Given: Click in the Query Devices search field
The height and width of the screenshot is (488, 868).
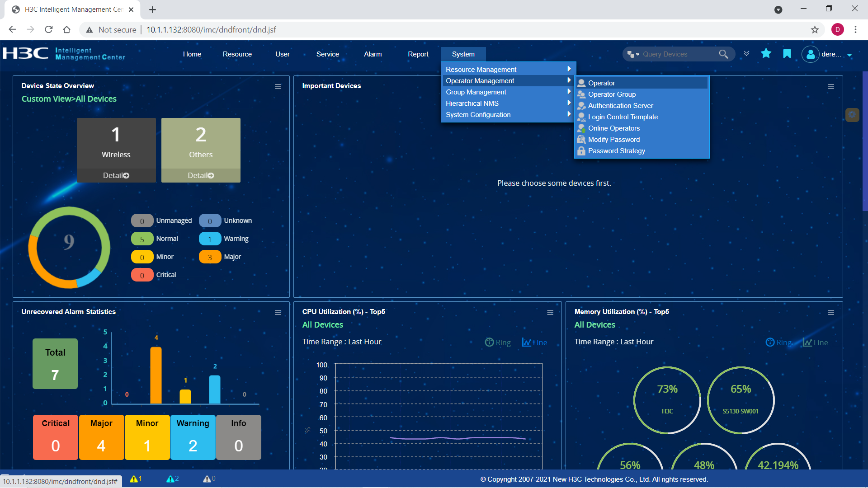Looking at the screenshot, I should 678,54.
